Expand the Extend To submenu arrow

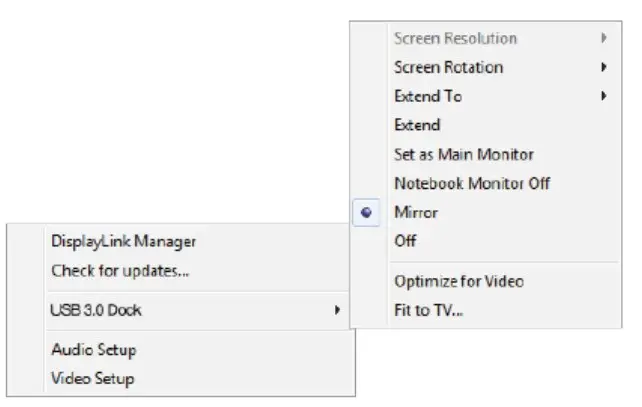(604, 97)
